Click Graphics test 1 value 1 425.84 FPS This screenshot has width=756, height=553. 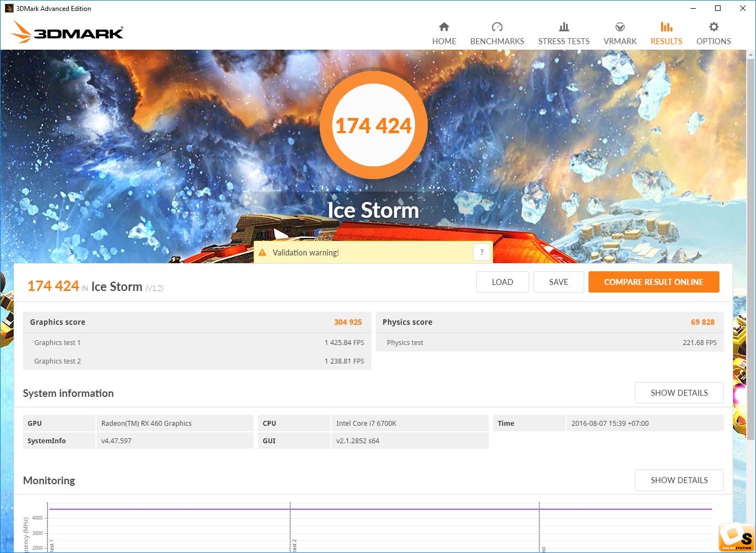pos(344,343)
